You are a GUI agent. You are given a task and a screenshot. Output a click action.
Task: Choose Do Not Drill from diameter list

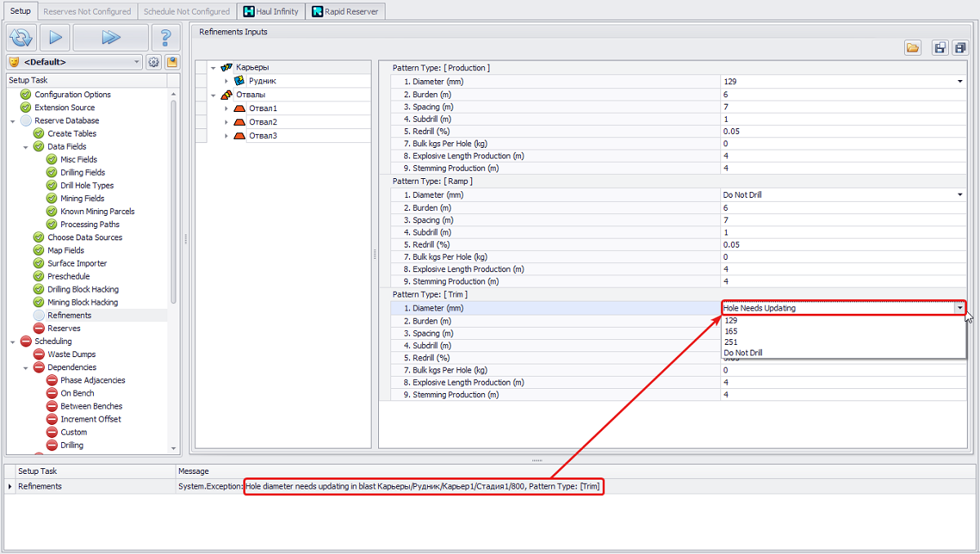tap(843, 353)
